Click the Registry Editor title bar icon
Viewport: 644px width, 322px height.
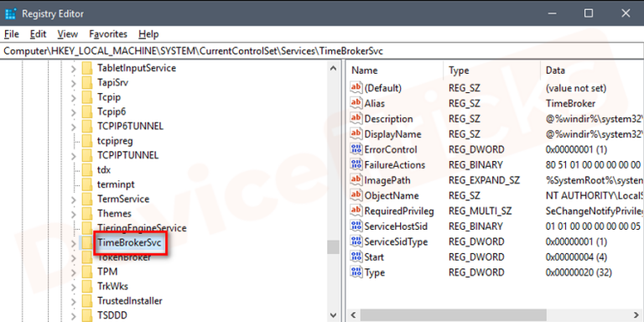coord(11,13)
